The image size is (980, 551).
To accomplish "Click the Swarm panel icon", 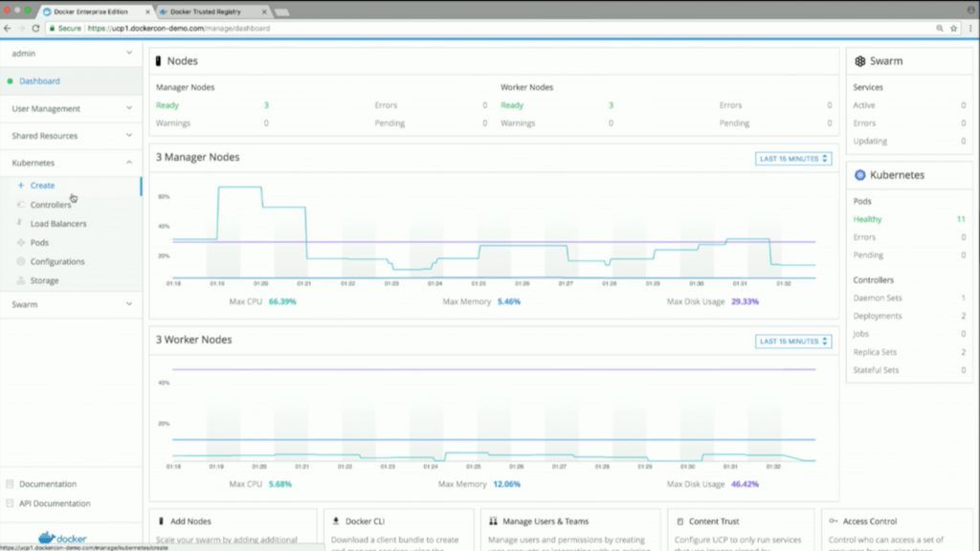I will pos(860,61).
